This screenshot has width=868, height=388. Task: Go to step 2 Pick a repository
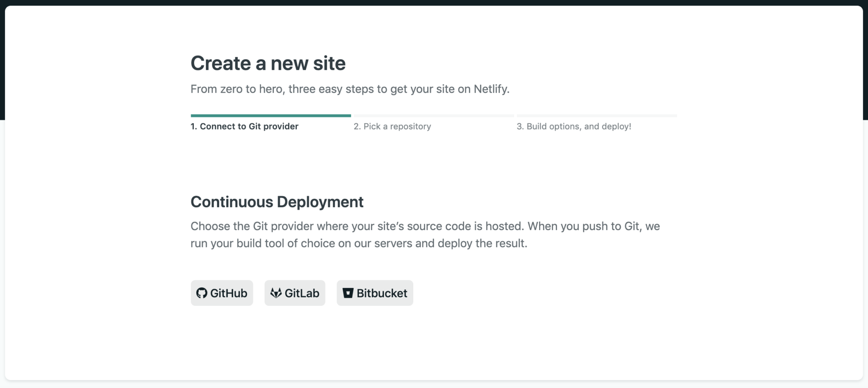click(392, 126)
